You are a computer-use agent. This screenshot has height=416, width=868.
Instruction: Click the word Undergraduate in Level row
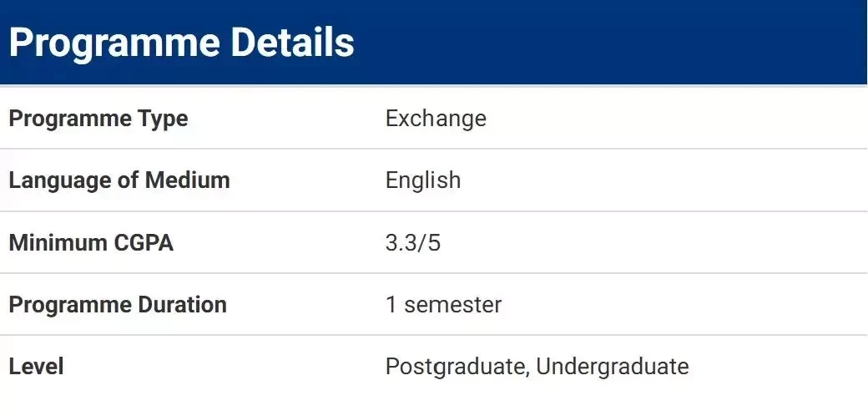pos(613,368)
